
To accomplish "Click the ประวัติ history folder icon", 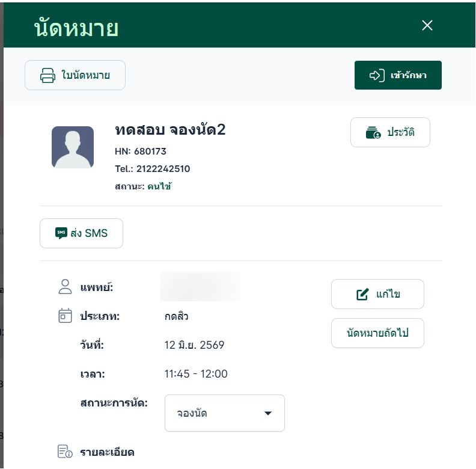I will tap(373, 132).
